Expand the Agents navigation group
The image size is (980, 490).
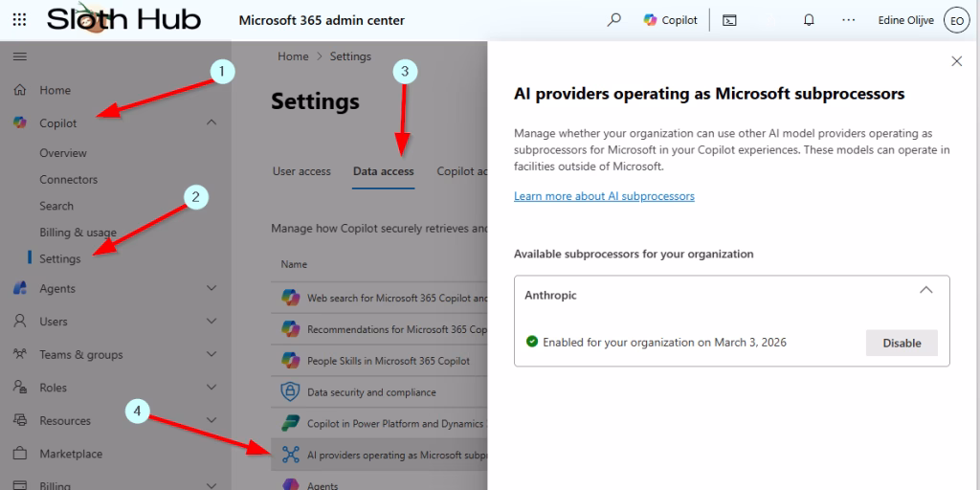[212, 288]
